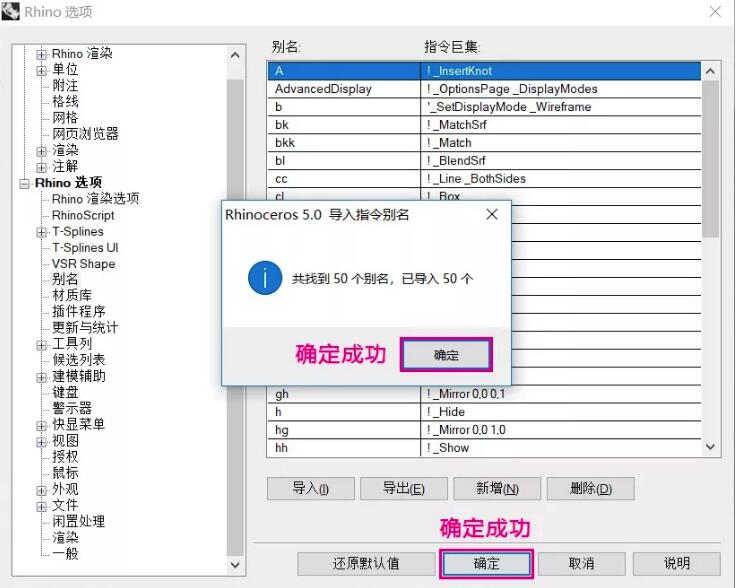
Task: Collapse the Rhino 选项 tree node
Action: (24, 183)
